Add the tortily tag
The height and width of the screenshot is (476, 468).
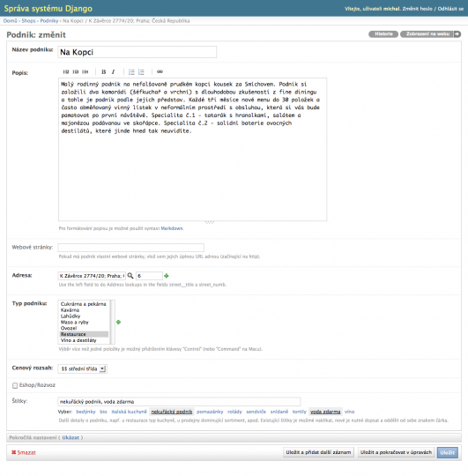pyautogui.click(x=300, y=412)
